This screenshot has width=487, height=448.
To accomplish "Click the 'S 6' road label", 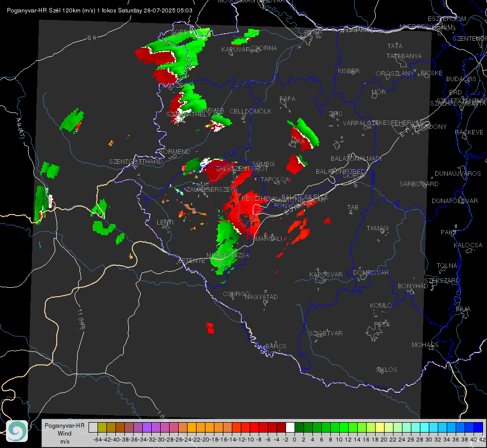I will click(x=92, y=38).
